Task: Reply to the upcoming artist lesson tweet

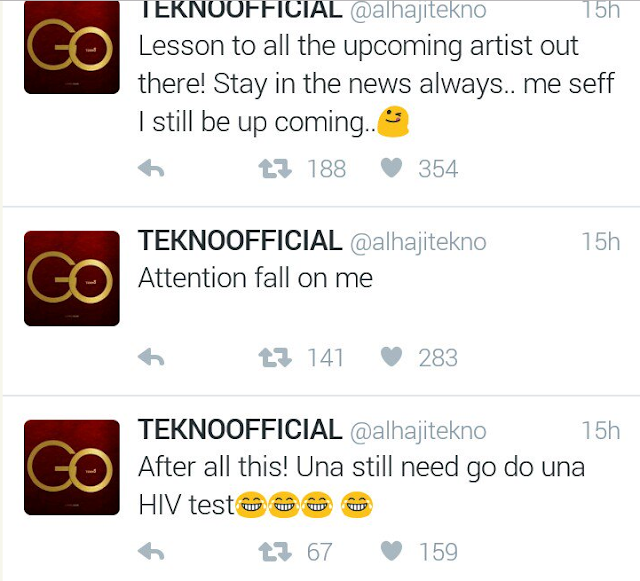Action: [150, 169]
